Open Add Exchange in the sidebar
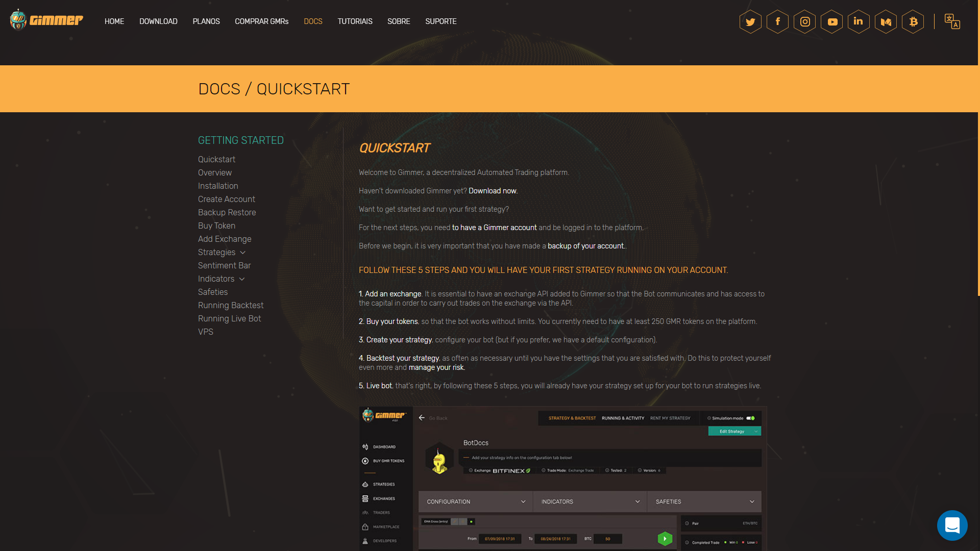Screen dimensions: 980x551 point(225,239)
